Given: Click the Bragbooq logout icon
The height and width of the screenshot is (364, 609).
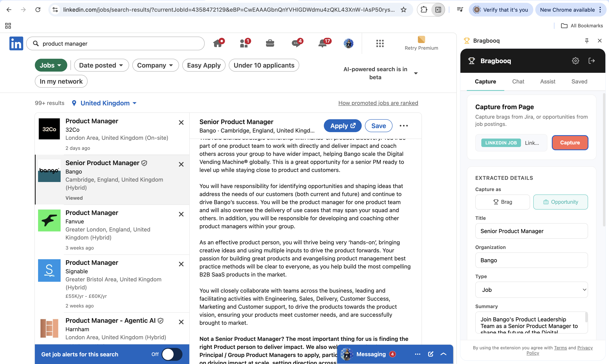Looking at the screenshot, I should pos(591,61).
